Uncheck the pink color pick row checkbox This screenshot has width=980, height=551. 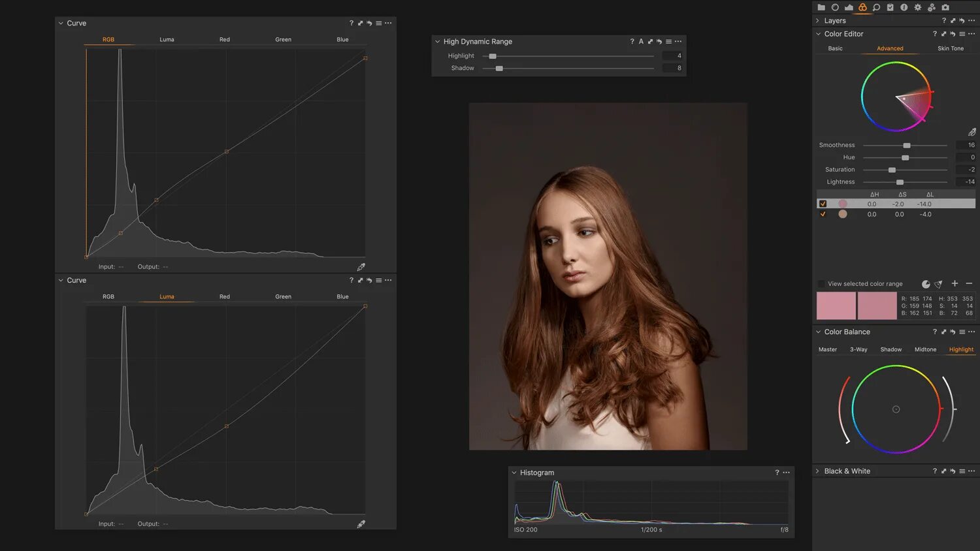pos(823,204)
